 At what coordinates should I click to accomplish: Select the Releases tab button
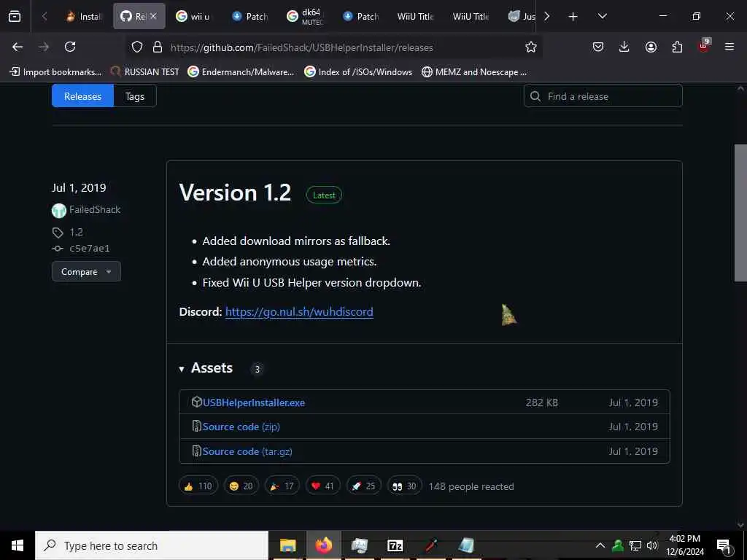click(83, 96)
